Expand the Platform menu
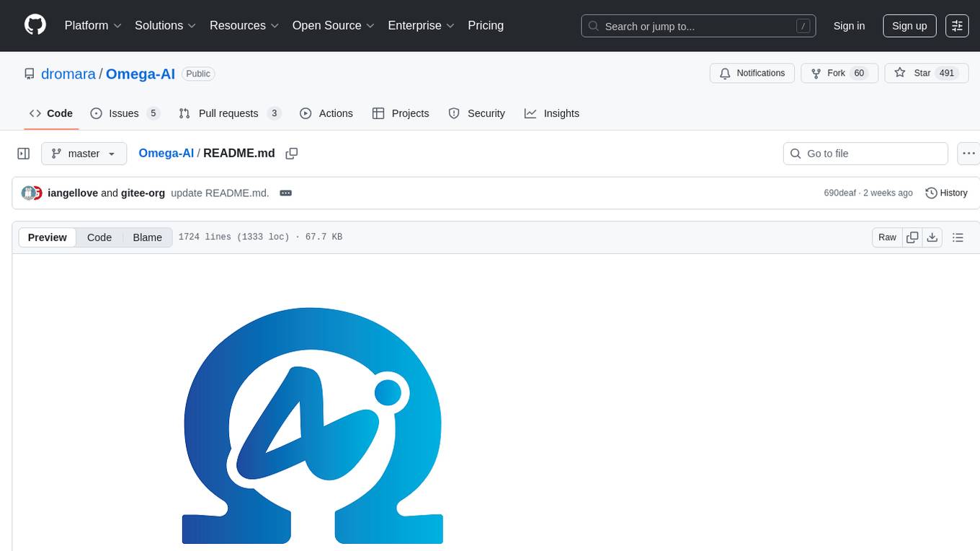Image resolution: width=980 pixels, height=551 pixels. (93, 25)
